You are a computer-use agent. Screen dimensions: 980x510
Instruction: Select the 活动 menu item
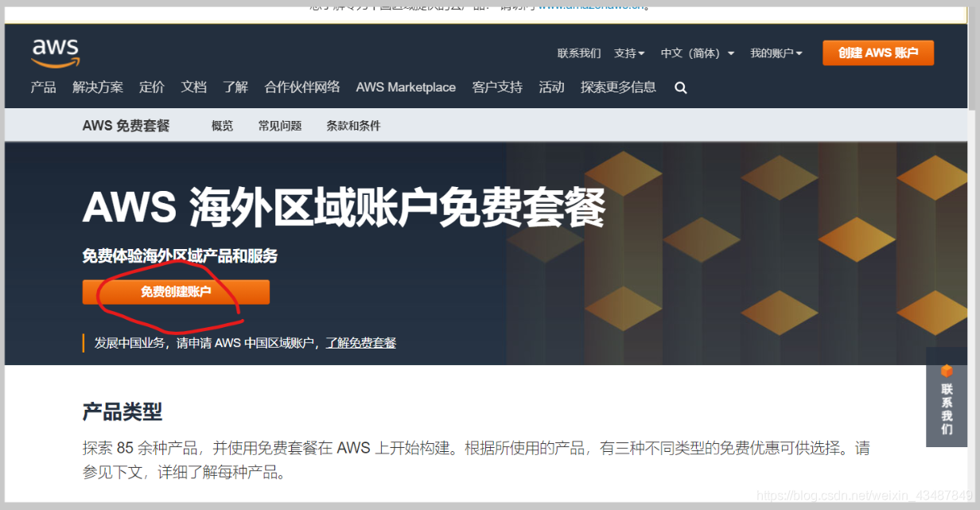point(551,87)
